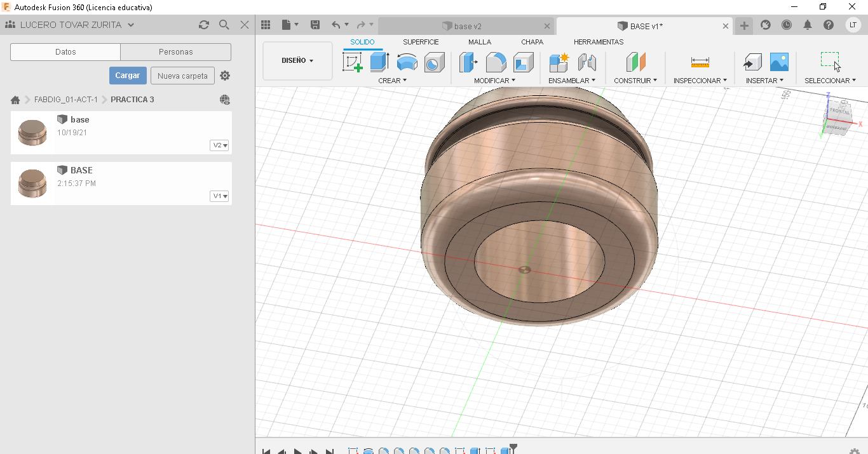The image size is (868, 454).
Task: Select the Insert Canvas image tool
Action: 779,62
